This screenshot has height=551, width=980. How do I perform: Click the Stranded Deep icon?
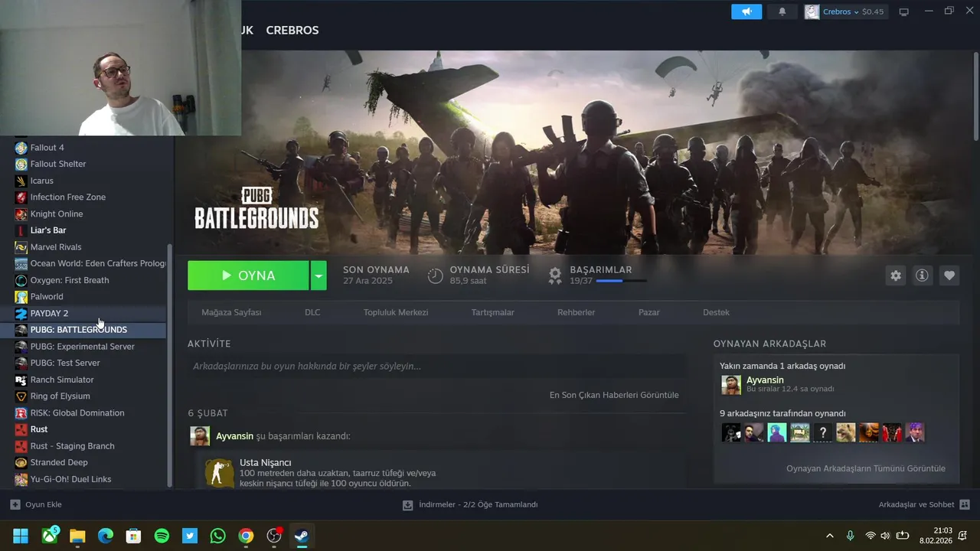pyautogui.click(x=21, y=462)
